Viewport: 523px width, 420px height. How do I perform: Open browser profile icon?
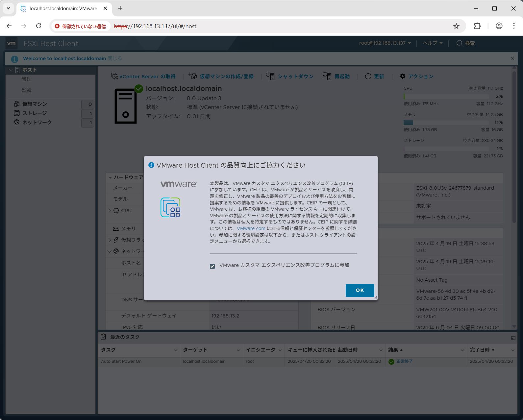pos(499,26)
